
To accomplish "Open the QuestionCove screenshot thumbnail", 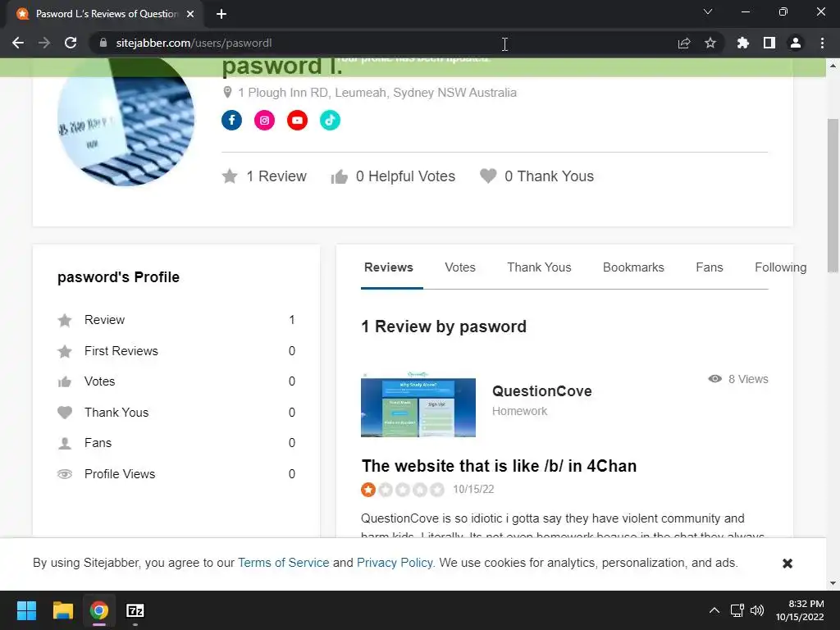I will [418, 405].
